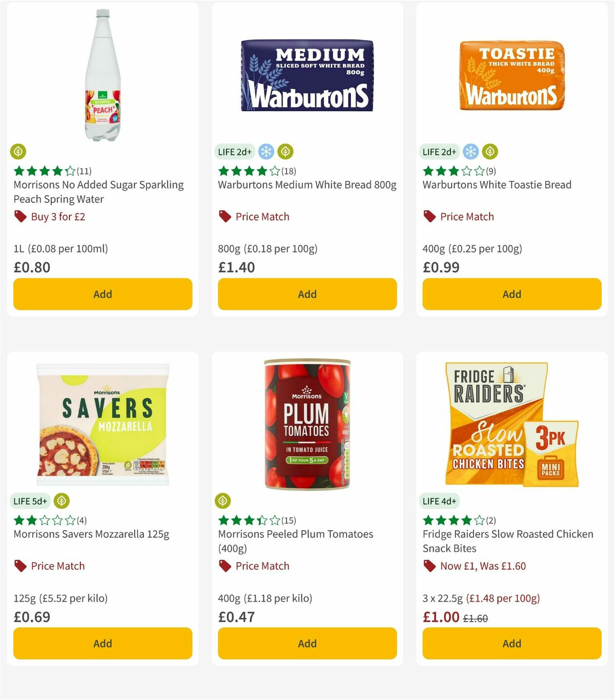Screen dimensions: 615x700
Task: Click the snowflake icon on Warburtons Medium White Bread
Action: point(265,152)
